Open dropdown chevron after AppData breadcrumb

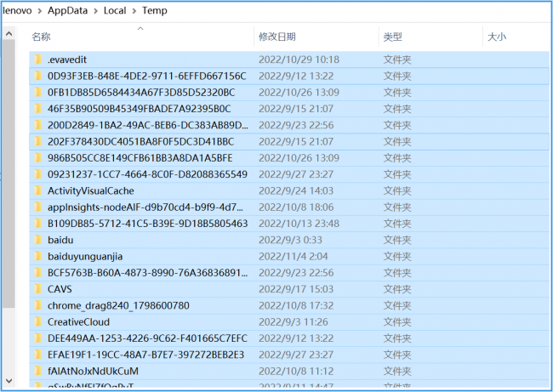95,11
